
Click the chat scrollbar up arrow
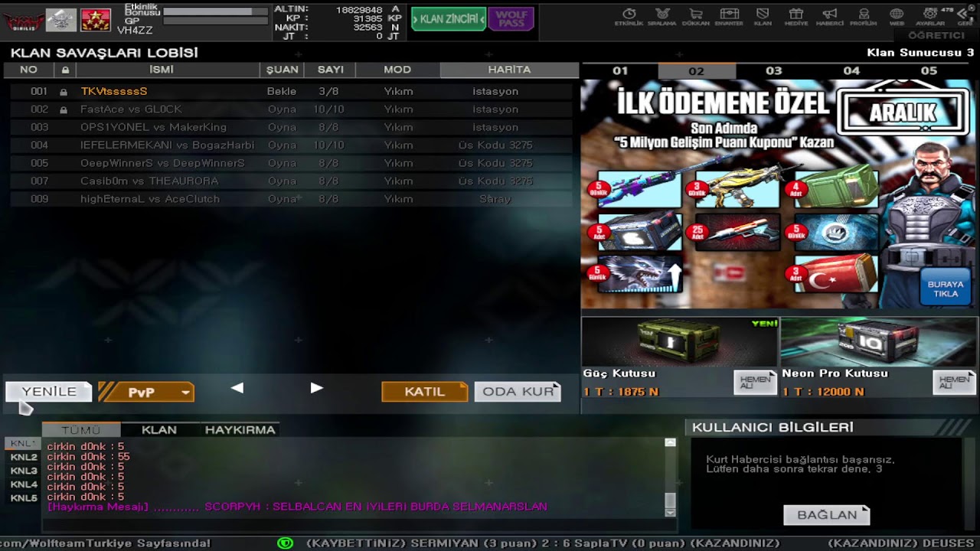click(670, 442)
